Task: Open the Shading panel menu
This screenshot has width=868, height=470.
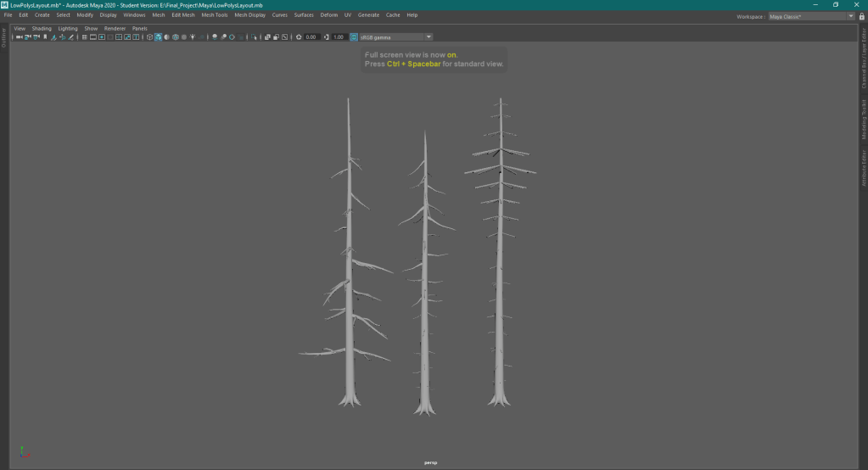Action: coord(42,28)
